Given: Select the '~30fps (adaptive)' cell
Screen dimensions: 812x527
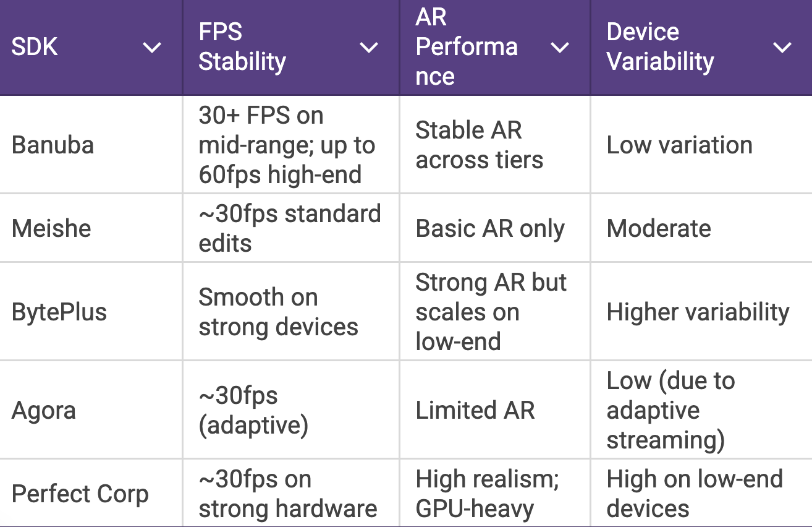Looking at the screenshot, I should point(253,411).
